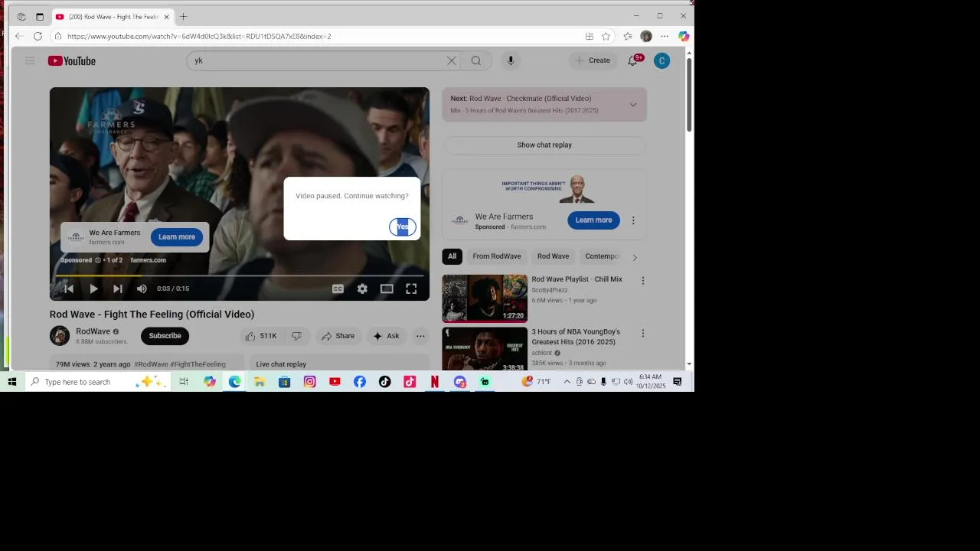Like the video with 511K likes
This screenshot has width=980, height=551.
click(262, 336)
